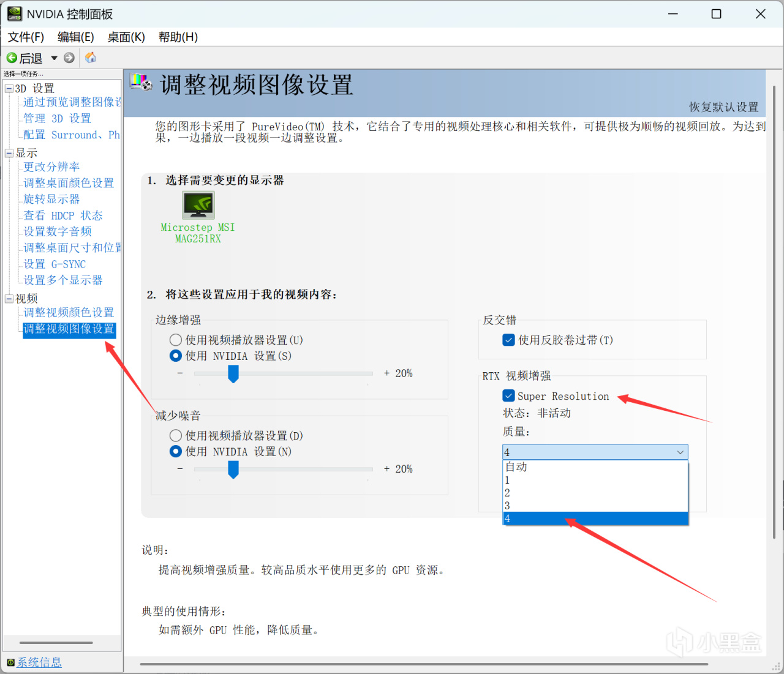Open 配置 Surround、PhysX tree item
Screen dimensions: 784x674
(x=72, y=135)
